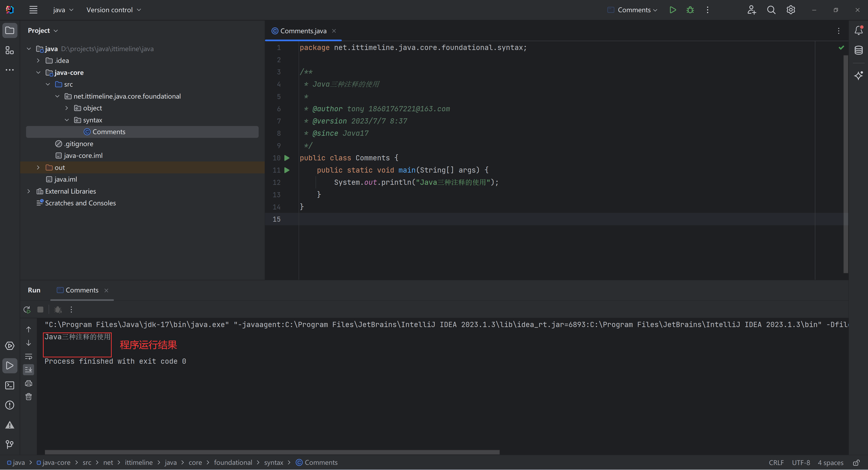The width and height of the screenshot is (868, 470).
Task: Rerun the Comments program
Action: point(27,309)
